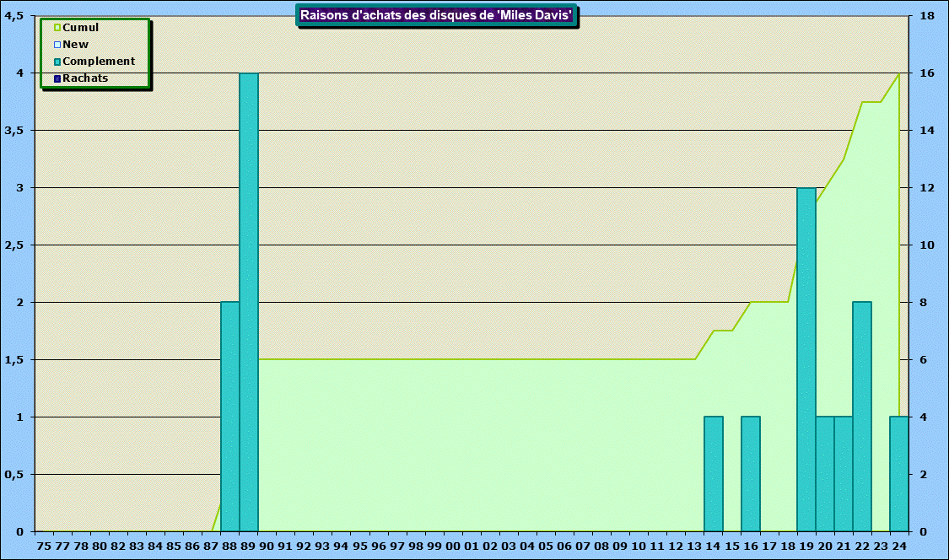Click the x-axis label 00
This screenshot has width=949, height=560.
(453, 546)
